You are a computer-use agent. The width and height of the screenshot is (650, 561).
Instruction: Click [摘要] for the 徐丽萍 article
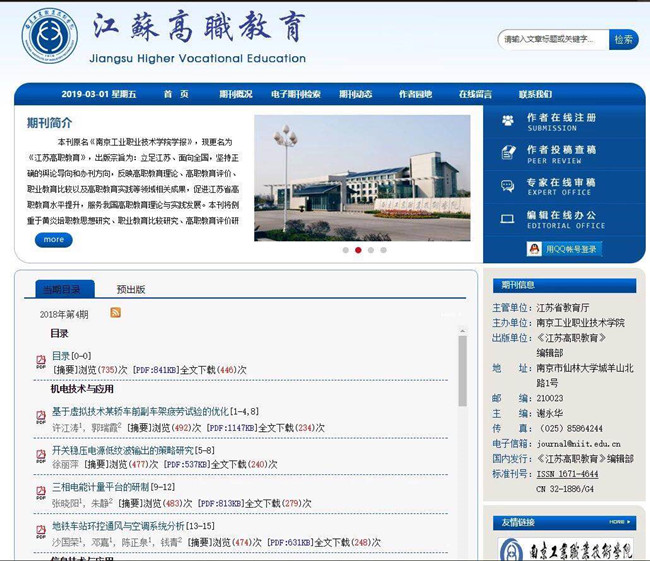[x=97, y=464]
